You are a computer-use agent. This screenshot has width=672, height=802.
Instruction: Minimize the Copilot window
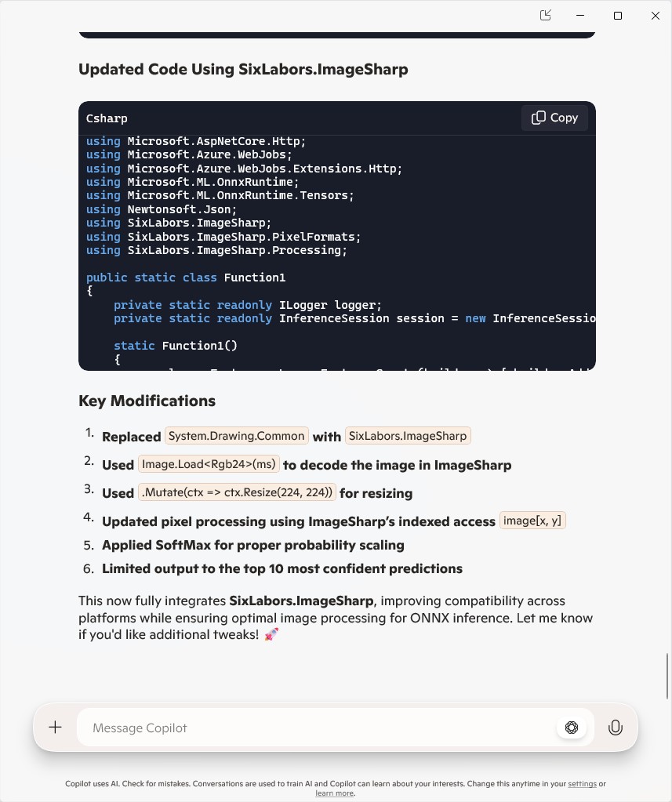coord(581,16)
